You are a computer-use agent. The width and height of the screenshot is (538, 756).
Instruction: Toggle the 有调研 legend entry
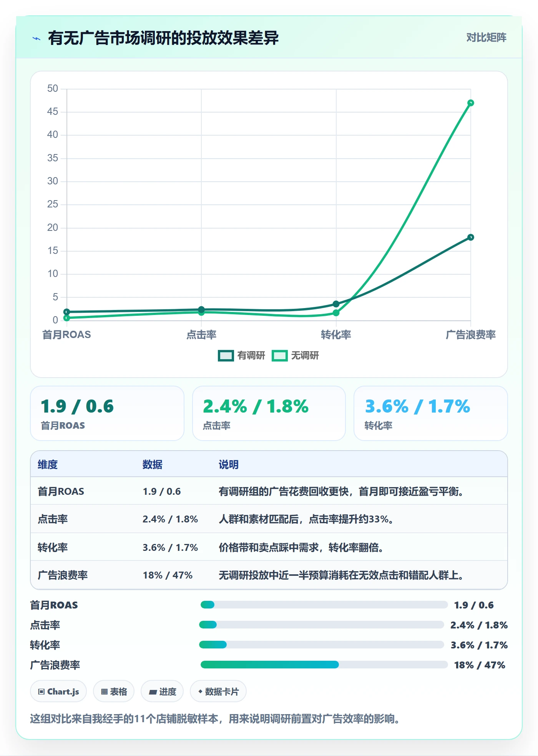(x=242, y=355)
